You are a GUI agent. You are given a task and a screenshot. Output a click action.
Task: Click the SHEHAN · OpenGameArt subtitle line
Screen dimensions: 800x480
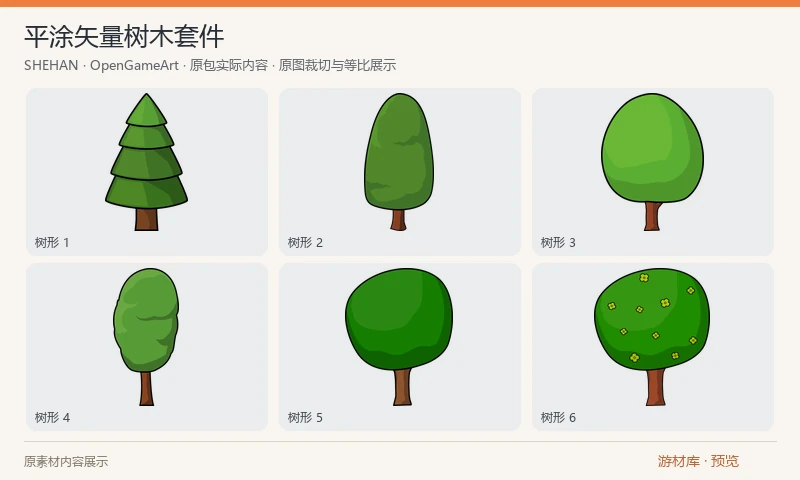(x=210, y=65)
